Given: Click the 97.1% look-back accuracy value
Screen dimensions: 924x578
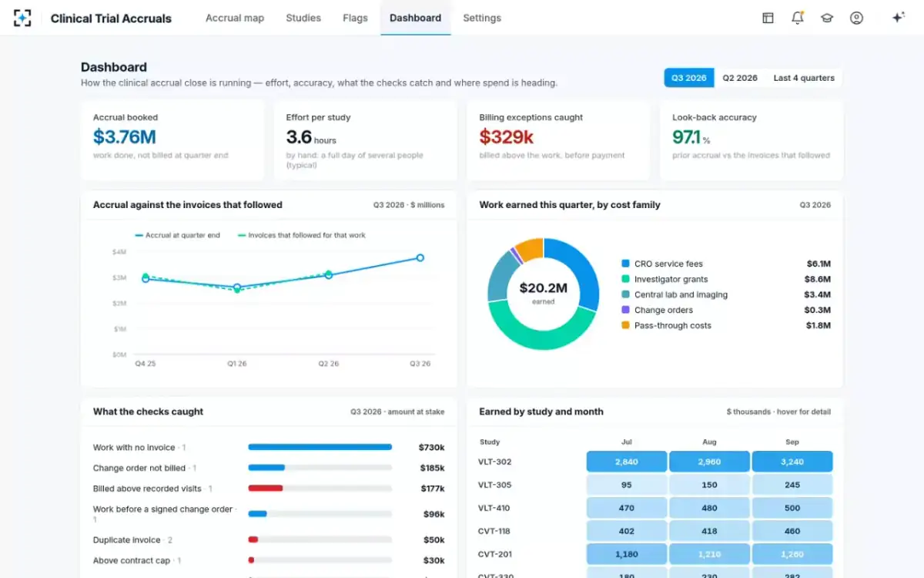Looking at the screenshot, I should click(691, 137).
